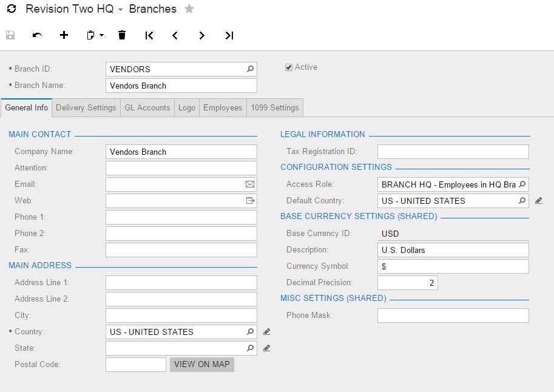Click the Address Line 1 field
The height and width of the screenshot is (392, 554).
tap(181, 282)
